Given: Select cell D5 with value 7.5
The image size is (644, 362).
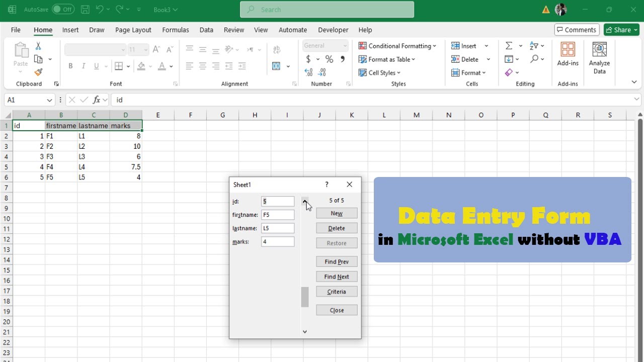Looking at the screenshot, I should 126,167.
